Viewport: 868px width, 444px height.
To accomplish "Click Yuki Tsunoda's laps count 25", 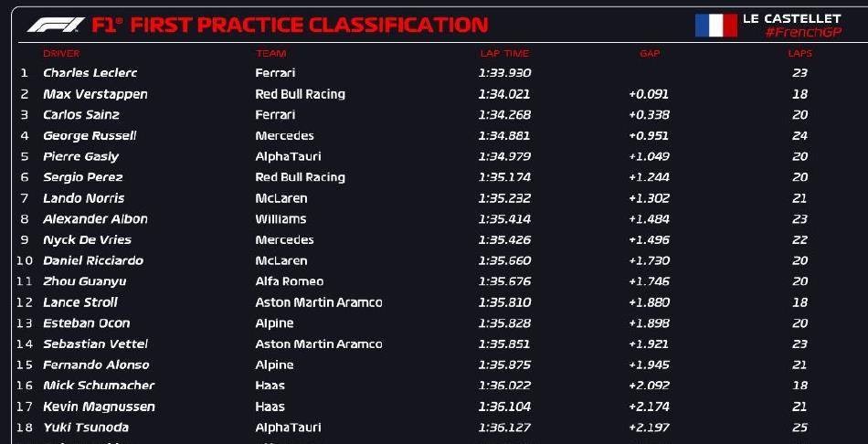I will (799, 428).
